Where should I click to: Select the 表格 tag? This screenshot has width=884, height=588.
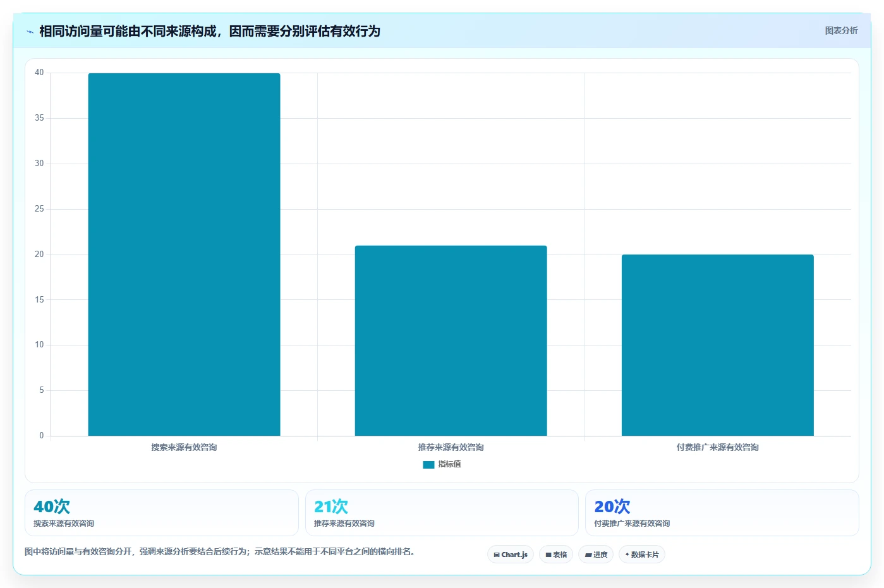coord(556,555)
